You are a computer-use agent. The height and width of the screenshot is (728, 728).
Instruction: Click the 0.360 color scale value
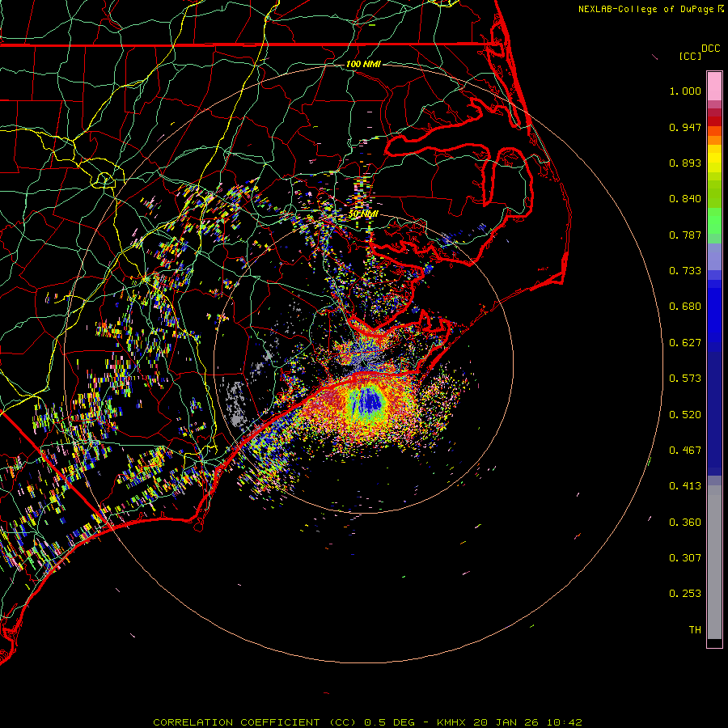coord(685,523)
